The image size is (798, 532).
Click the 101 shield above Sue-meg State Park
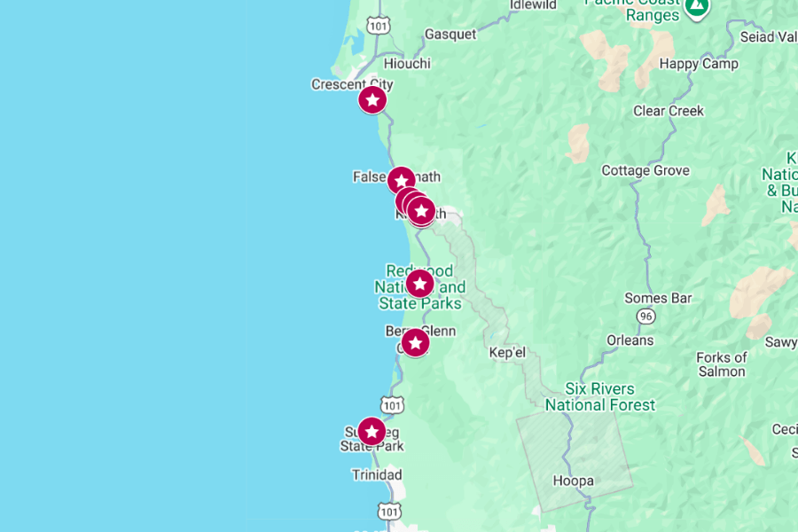coord(392,405)
